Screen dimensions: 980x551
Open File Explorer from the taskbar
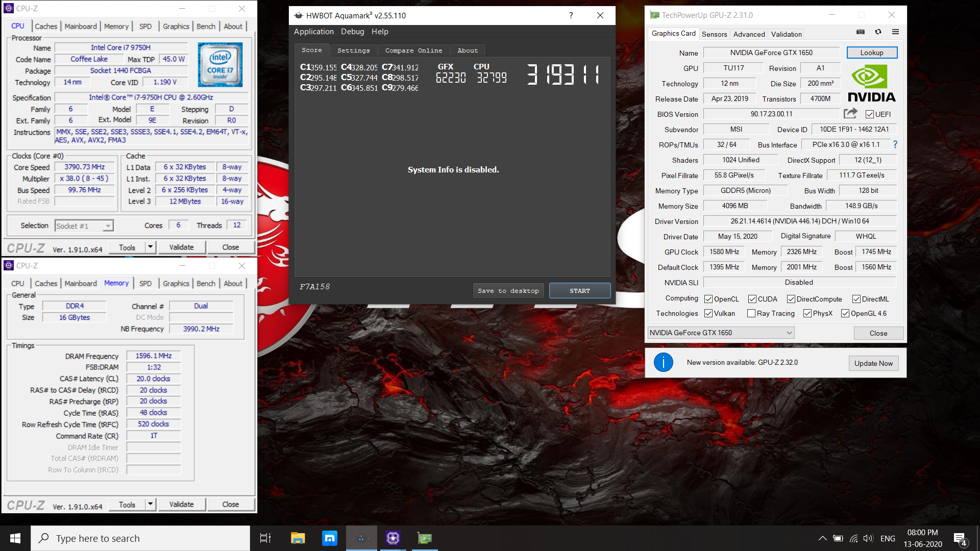(298, 538)
